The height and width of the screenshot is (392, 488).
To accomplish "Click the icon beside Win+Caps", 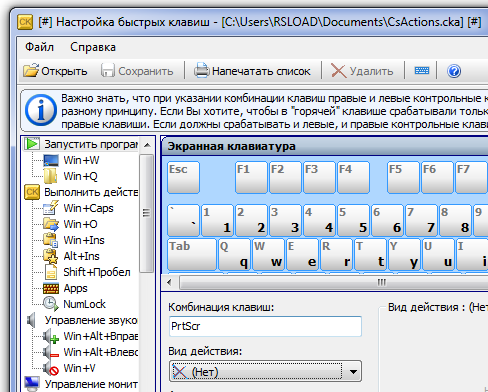I will 51,208.
